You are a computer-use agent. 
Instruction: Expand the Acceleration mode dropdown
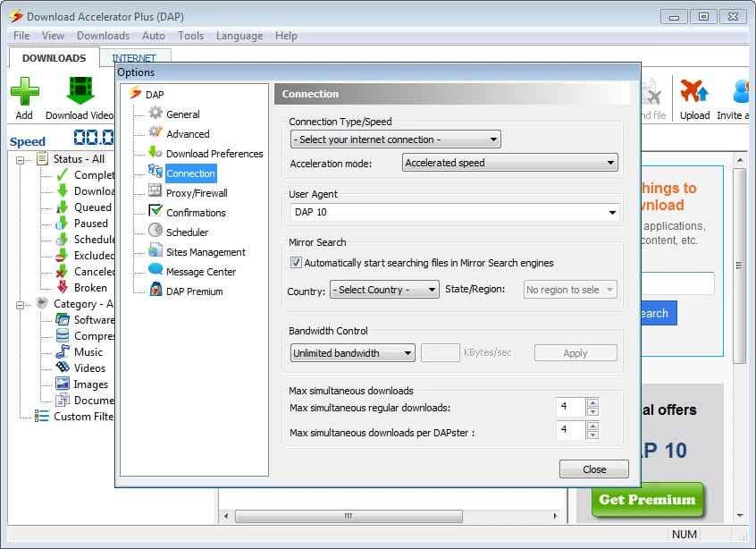coord(509,163)
